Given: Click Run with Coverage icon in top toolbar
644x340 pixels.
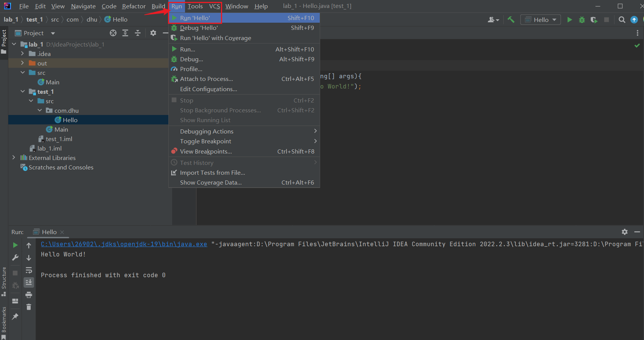Looking at the screenshot, I should 594,20.
